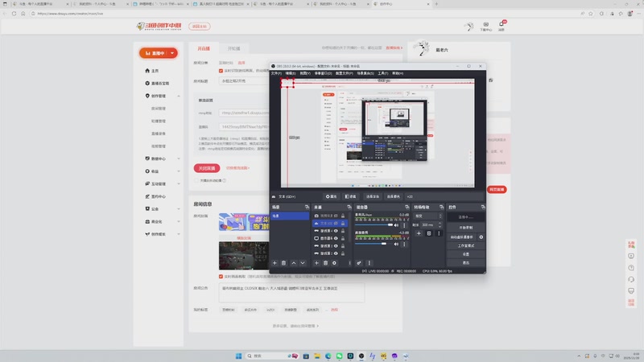
Task: Click 工作室模式 in OBS controls
Action: tap(466, 245)
